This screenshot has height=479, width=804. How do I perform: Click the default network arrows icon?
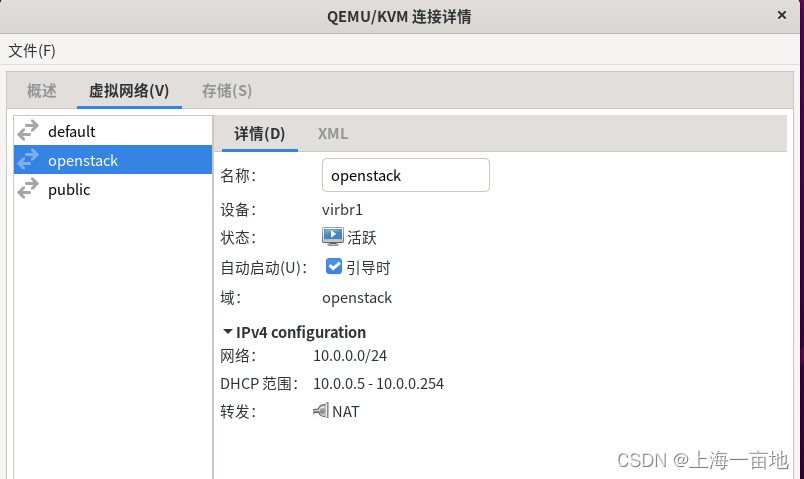pyautogui.click(x=28, y=131)
